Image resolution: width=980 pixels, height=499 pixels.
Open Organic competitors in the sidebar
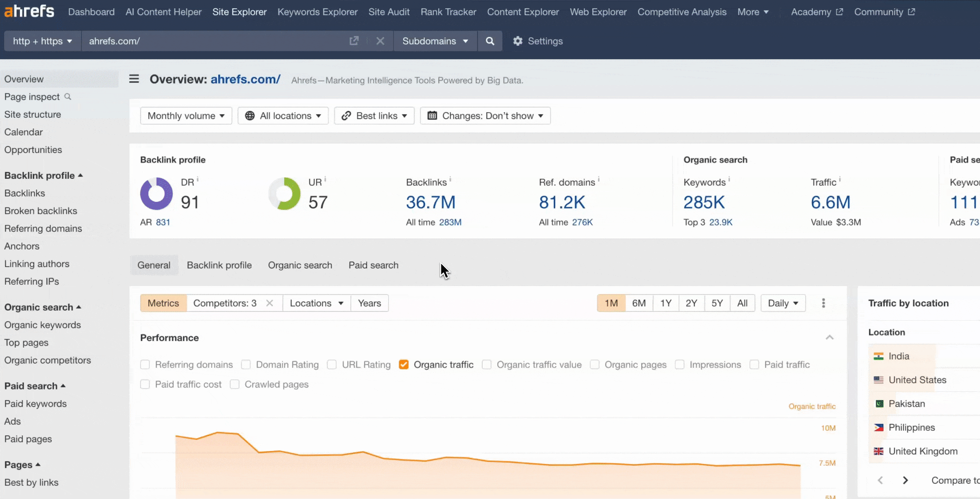tap(48, 360)
